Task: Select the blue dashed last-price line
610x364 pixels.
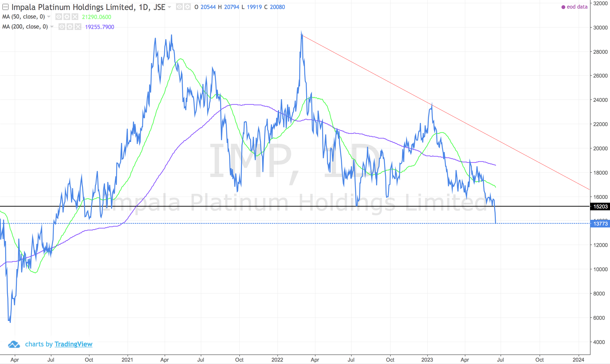Action: pyautogui.click(x=294, y=223)
